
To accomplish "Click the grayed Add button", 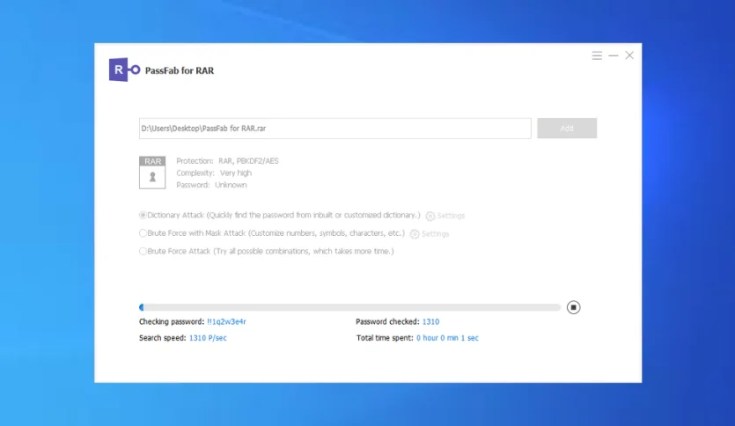I will (567, 128).
